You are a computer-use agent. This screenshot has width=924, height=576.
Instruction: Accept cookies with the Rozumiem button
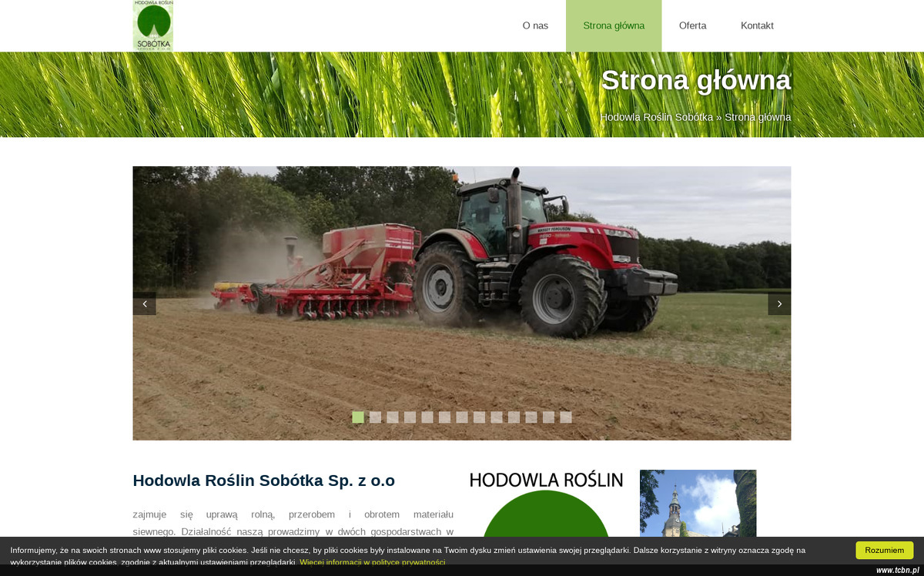[884, 550]
